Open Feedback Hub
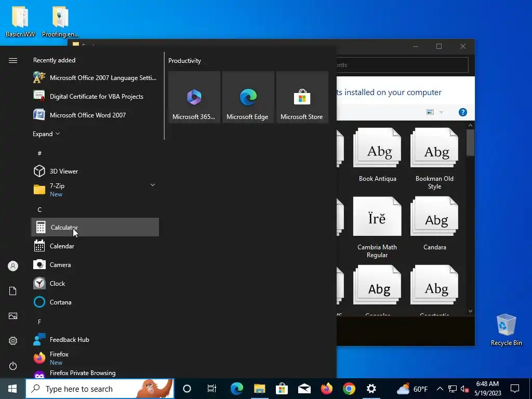This screenshot has width=532, height=399. (x=95, y=339)
